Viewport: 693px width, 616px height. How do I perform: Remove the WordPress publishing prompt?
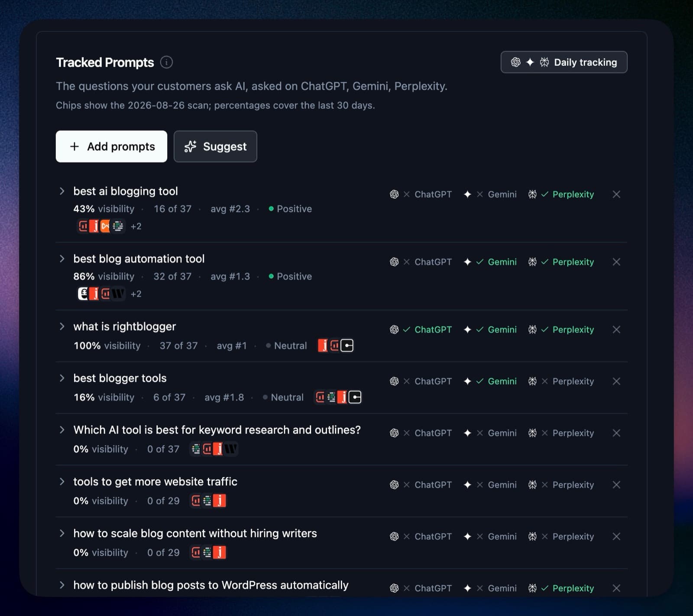pyautogui.click(x=616, y=588)
